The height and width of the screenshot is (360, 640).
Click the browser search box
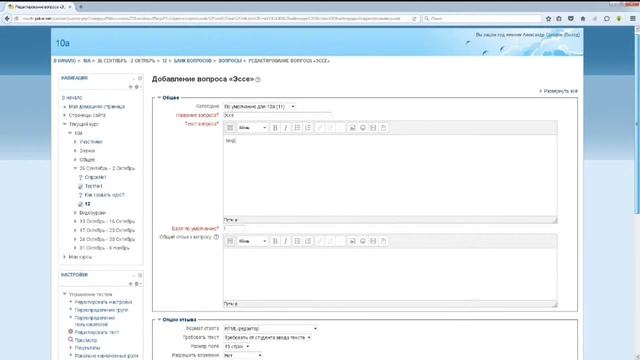coord(482,18)
